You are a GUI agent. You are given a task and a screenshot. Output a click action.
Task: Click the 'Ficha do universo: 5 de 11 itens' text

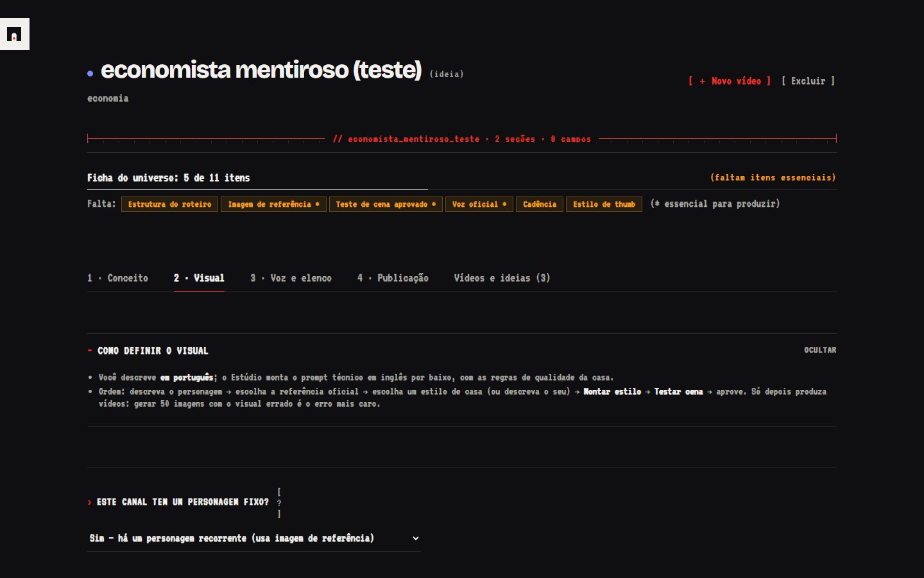(169, 178)
